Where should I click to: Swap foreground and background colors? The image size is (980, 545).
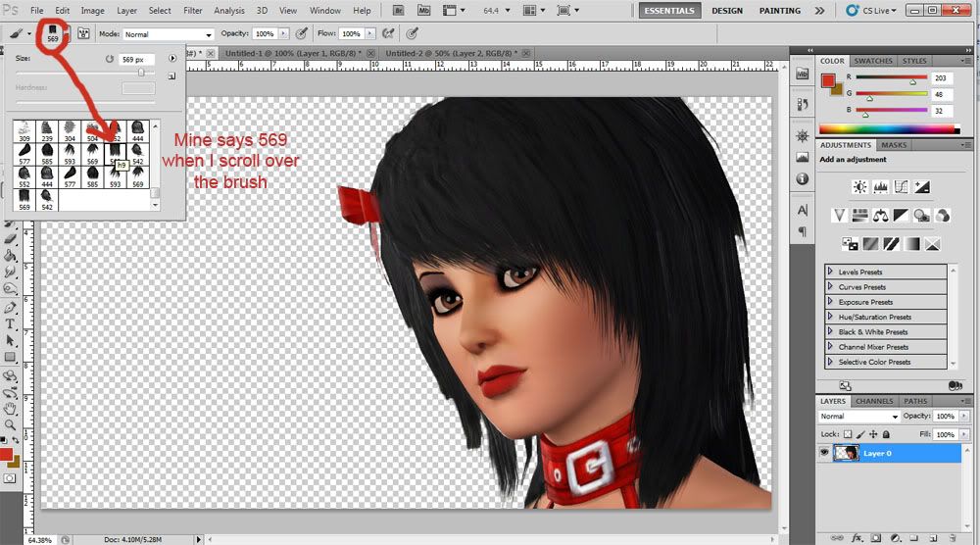point(17,441)
